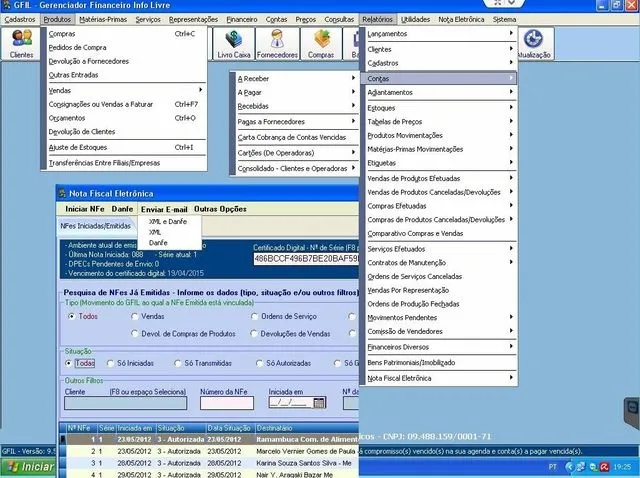Open the Outras Opções menu in the NFe window
The width and height of the screenshot is (640, 478).
pos(220,208)
